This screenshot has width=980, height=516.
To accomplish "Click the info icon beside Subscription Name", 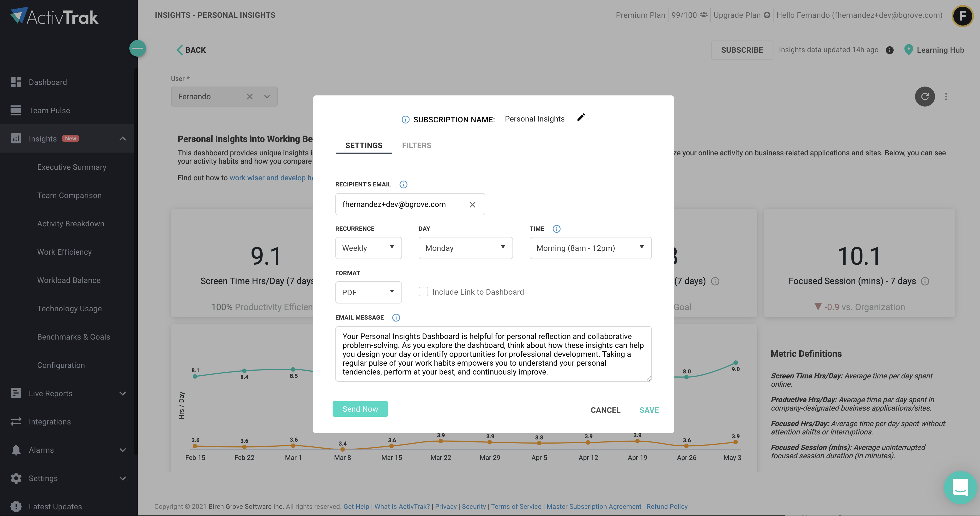I will pos(406,119).
